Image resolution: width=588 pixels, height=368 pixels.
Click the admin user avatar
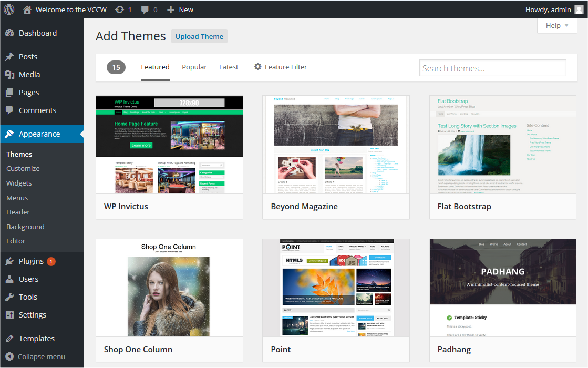(x=579, y=9)
